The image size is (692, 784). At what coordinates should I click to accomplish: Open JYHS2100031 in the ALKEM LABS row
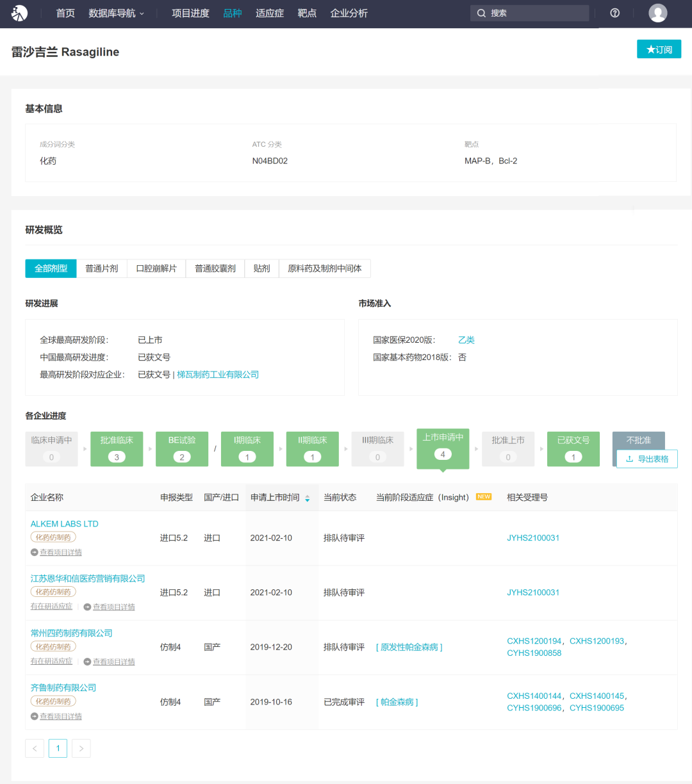(533, 538)
